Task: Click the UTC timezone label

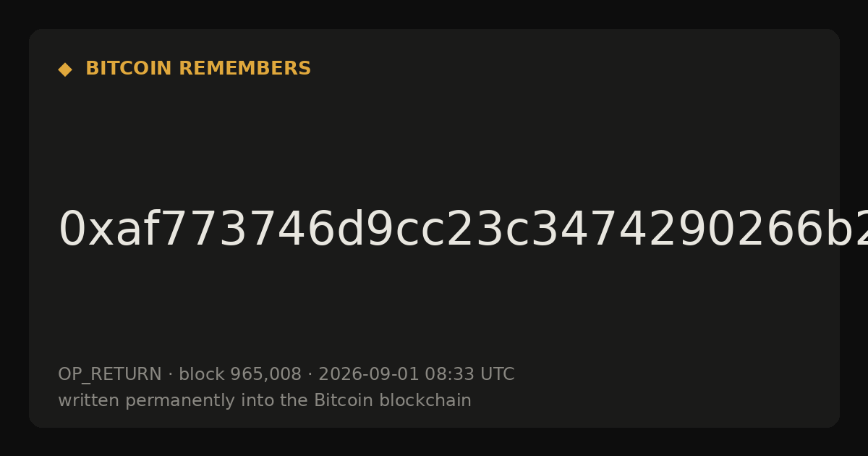Action: [495, 375]
